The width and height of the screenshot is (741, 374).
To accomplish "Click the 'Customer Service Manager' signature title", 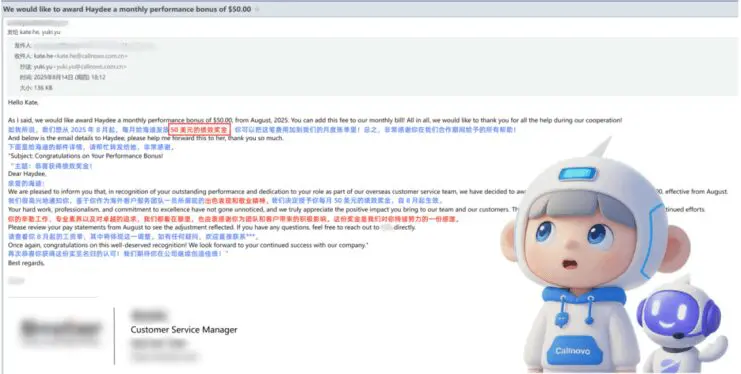I will (x=184, y=330).
